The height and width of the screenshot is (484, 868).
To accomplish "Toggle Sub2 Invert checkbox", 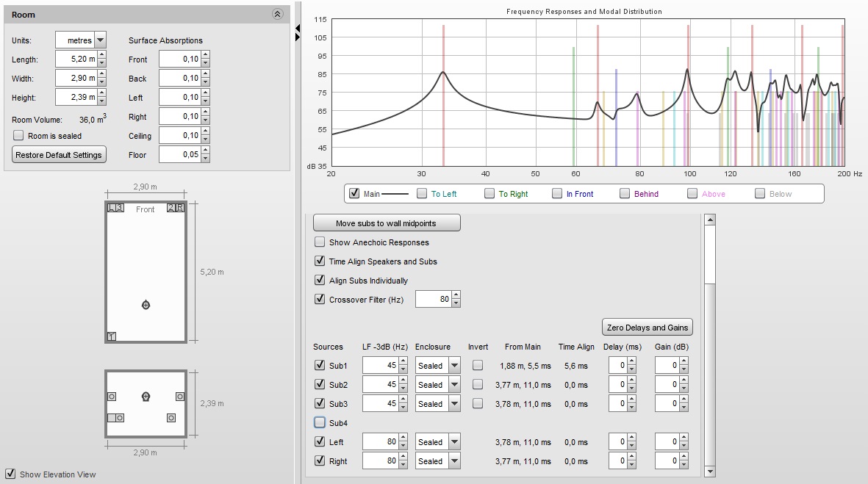I will (478, 384).
